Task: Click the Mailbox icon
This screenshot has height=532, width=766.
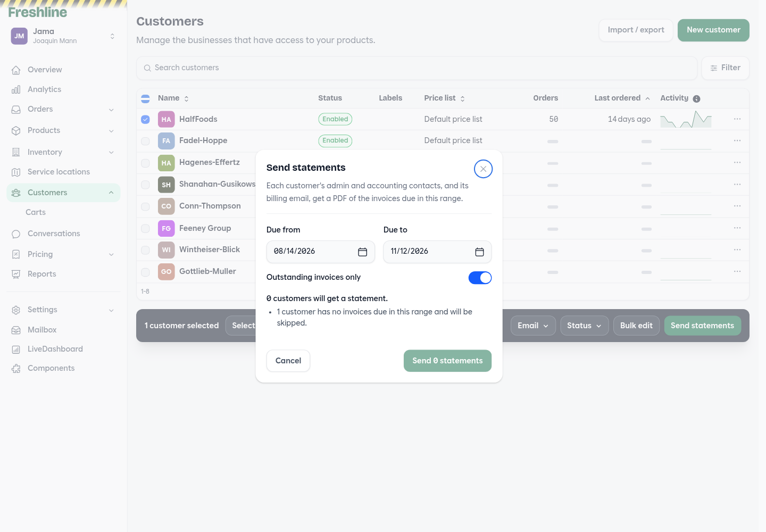Action: point(16,330)
